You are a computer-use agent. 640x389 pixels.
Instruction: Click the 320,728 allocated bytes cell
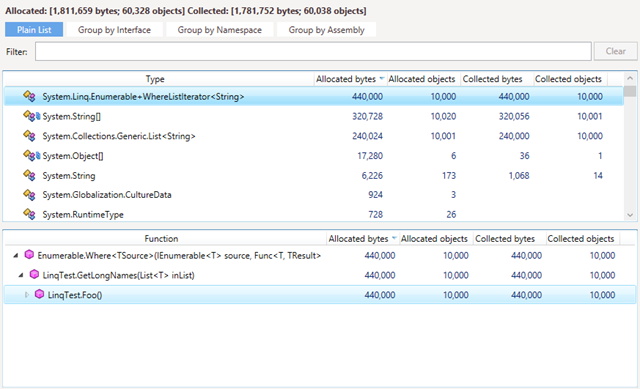pos(367,116)
